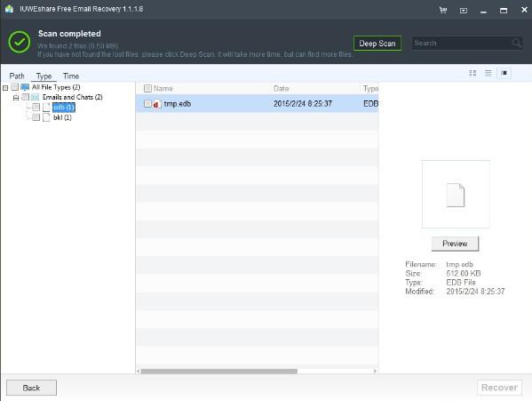532x401 pixels.
Task: Check the bkl (1) checkbox
Action: coord(36,117)
